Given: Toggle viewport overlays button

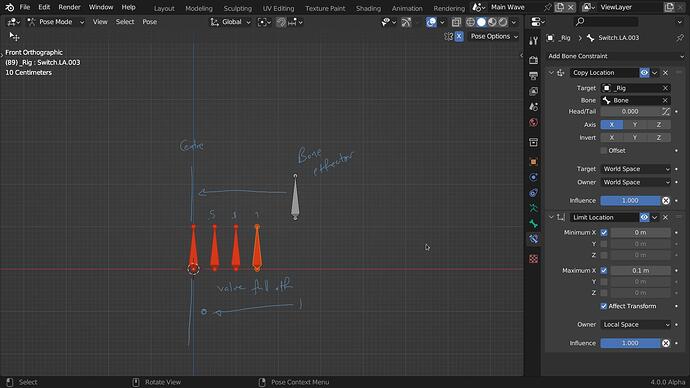Looking at the screenshot, I should pyautogui.click(x=431, y=22).
